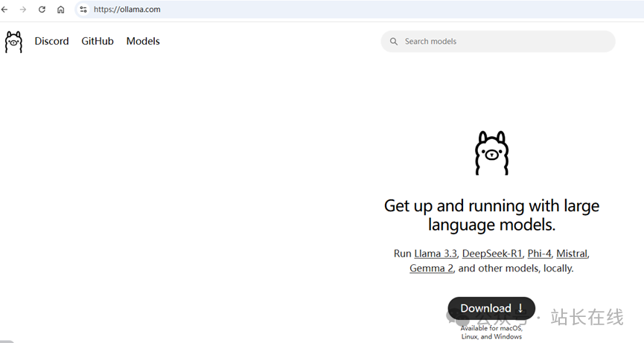Go back with the browser back arrow
Viewport: 644px width, 343px height.
click(4, 10)
